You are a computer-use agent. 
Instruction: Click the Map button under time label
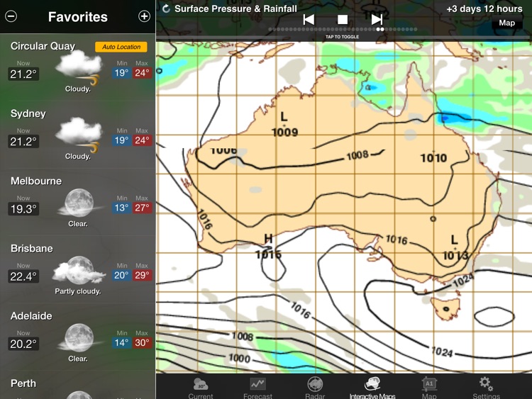[x=507, y=23]
